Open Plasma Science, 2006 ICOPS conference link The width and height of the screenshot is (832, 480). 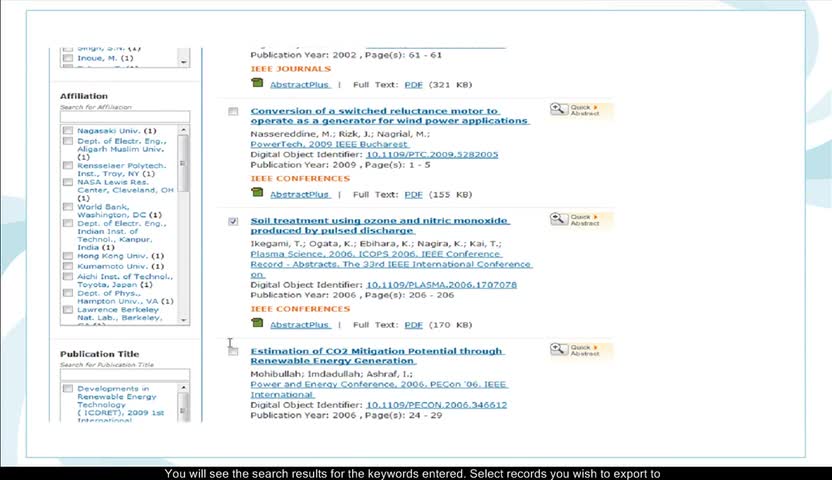coord(391,264)
